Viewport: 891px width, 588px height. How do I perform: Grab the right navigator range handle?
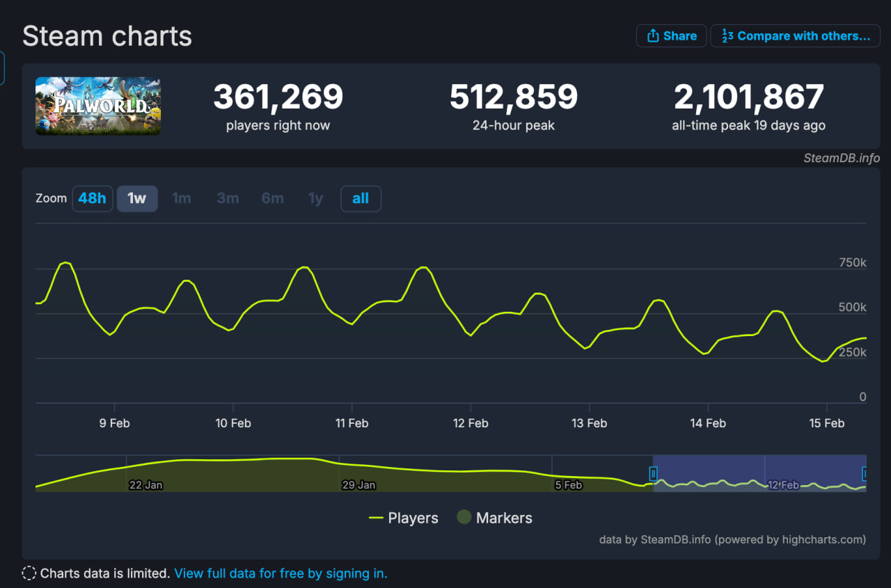(x=865, y=474)
